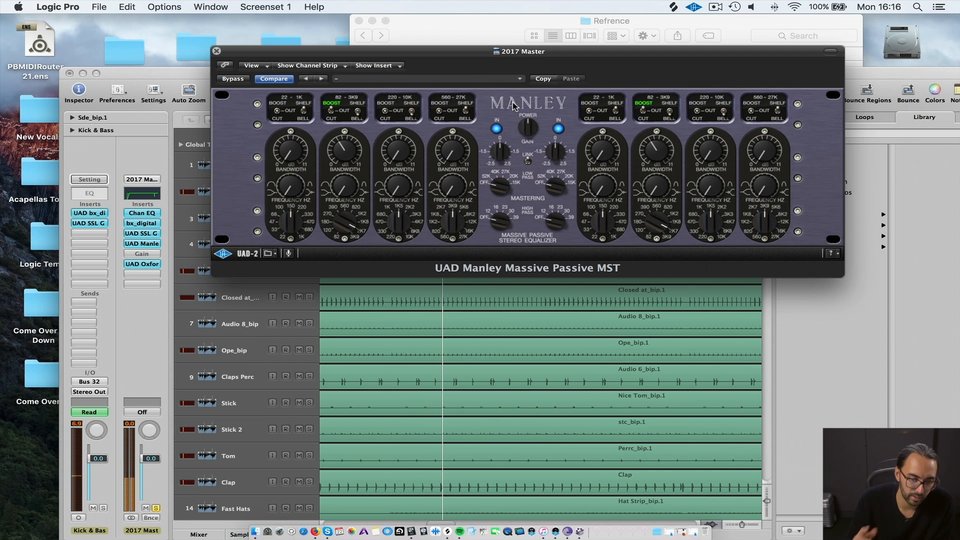Click the Fast Hats track icon

pos(206,508)
